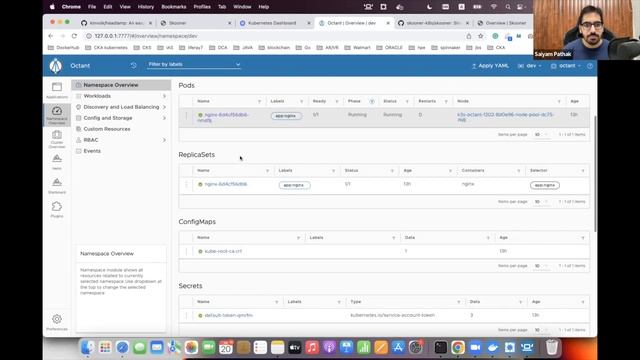640x360 pixels.
Task: Filter the ReplicaSets table by Name column
Action: pyautogui.click(x=267, y=171)
